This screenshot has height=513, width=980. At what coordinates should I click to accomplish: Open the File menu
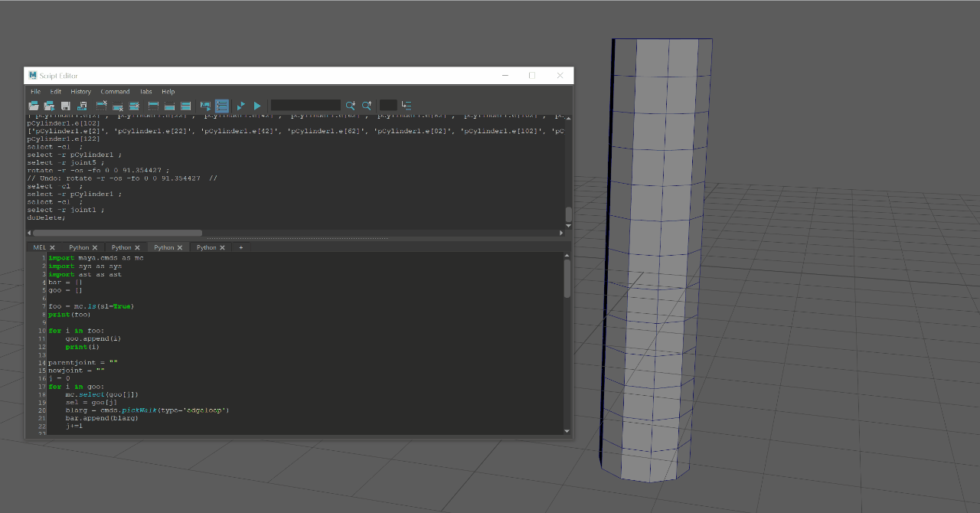point(36,92)
